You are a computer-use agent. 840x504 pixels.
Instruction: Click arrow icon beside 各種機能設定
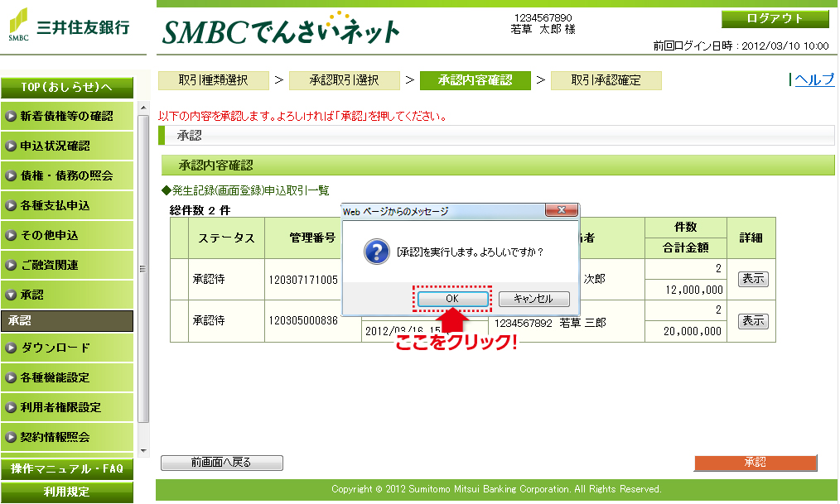tap(11, 377)
